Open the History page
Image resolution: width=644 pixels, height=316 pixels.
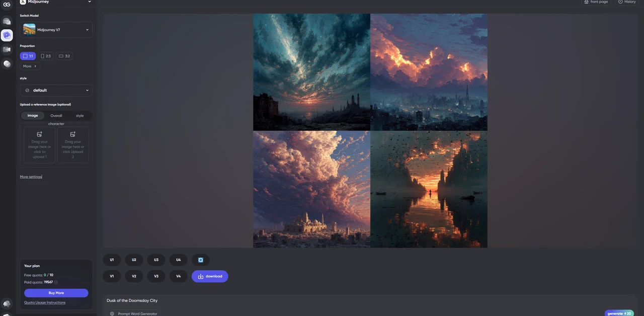[x=627, y=2]
